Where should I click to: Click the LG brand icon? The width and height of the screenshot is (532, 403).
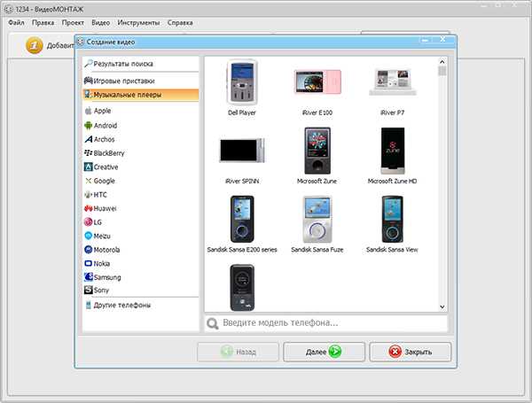pyautogui.click(x=88, y=222)
